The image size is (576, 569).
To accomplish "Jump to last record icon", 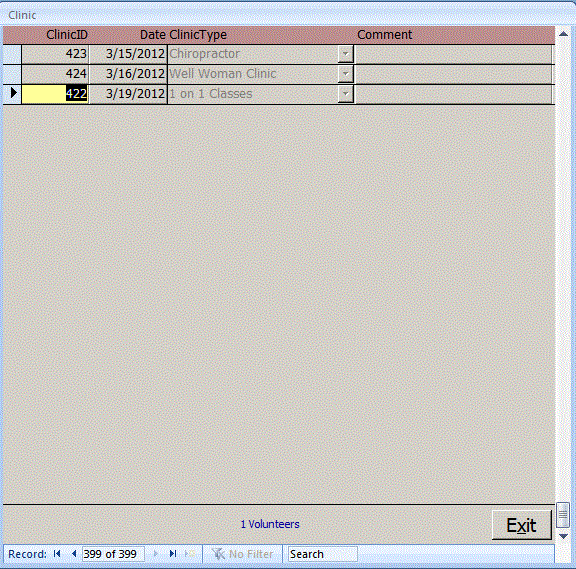I will tap(173, 554).
